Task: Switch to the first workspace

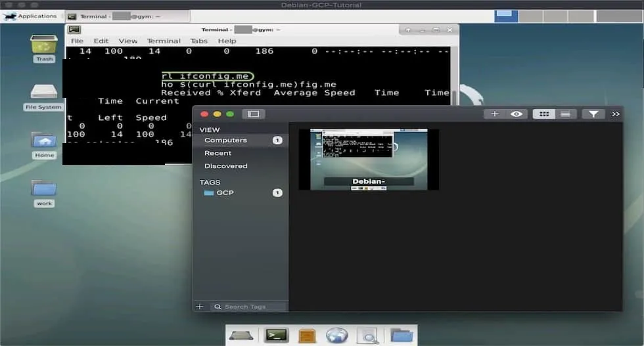Action: point(506,16)
